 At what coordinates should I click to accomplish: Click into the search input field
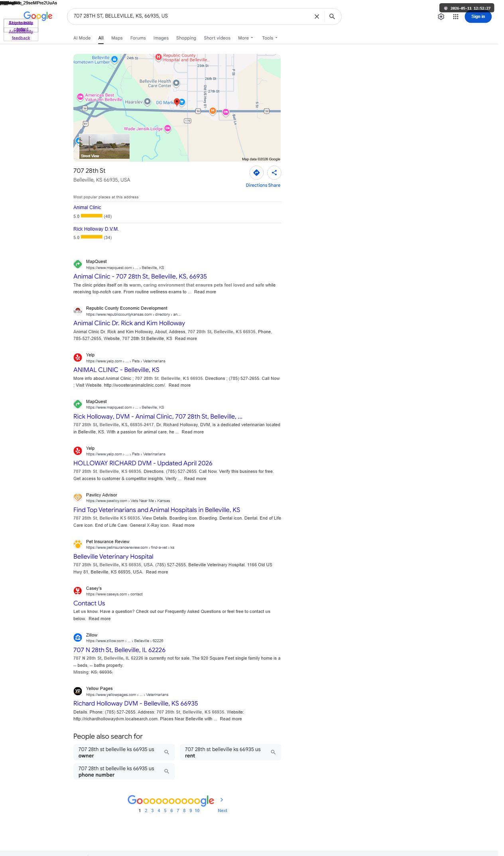(189, 16)
